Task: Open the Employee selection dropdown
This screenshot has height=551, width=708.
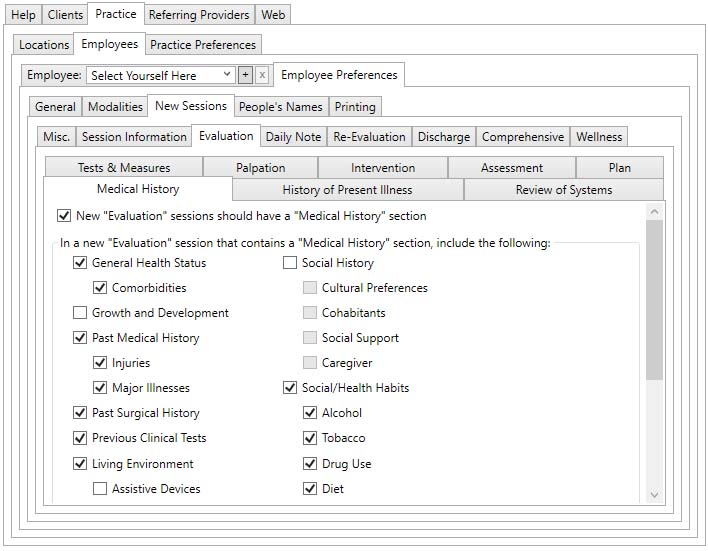Action: pyautogui.click(x=160, y=75)
